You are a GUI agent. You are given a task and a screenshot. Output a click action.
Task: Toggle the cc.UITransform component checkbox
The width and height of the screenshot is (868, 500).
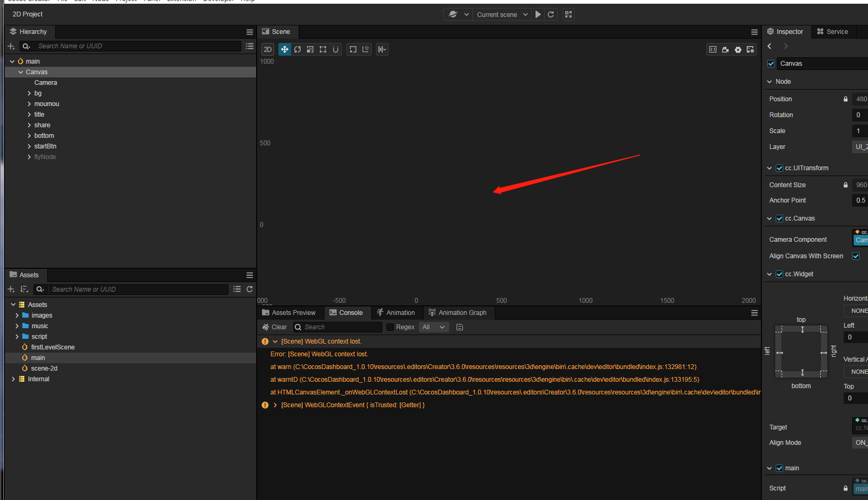[x=779, y=168]
